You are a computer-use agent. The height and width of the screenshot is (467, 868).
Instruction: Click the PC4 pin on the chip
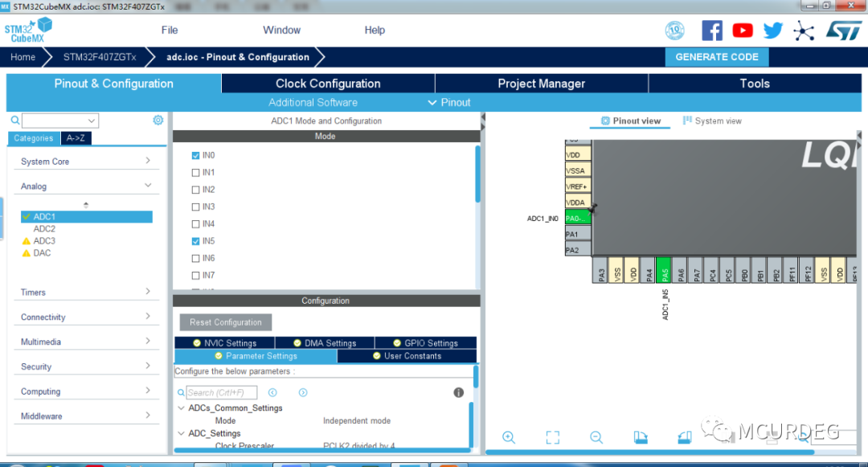[x=711, y=270]
